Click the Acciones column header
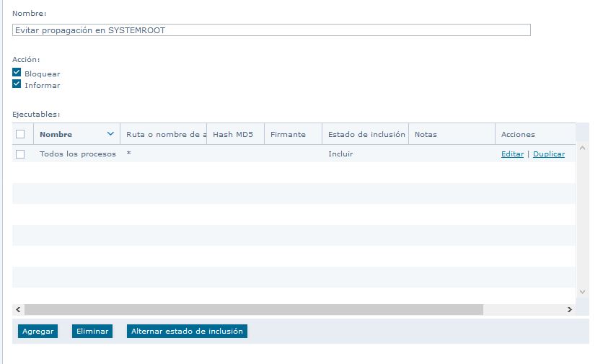The height and width of the screenshot is (364, 603). click(x=535, y=134)
